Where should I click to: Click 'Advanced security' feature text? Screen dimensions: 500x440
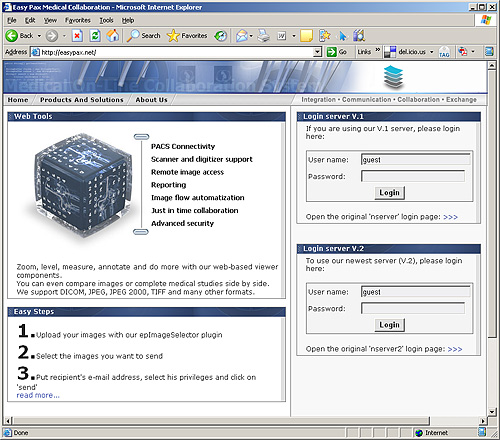(182, 223)
